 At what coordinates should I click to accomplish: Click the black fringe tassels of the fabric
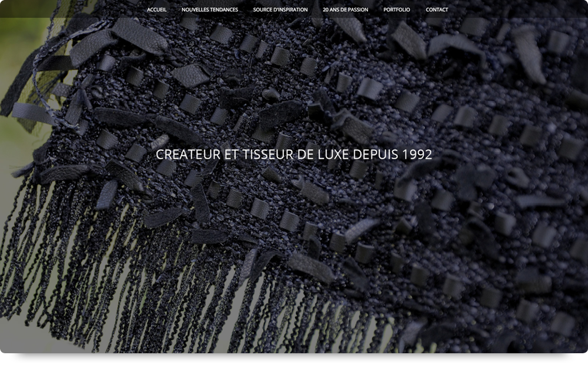147,282
